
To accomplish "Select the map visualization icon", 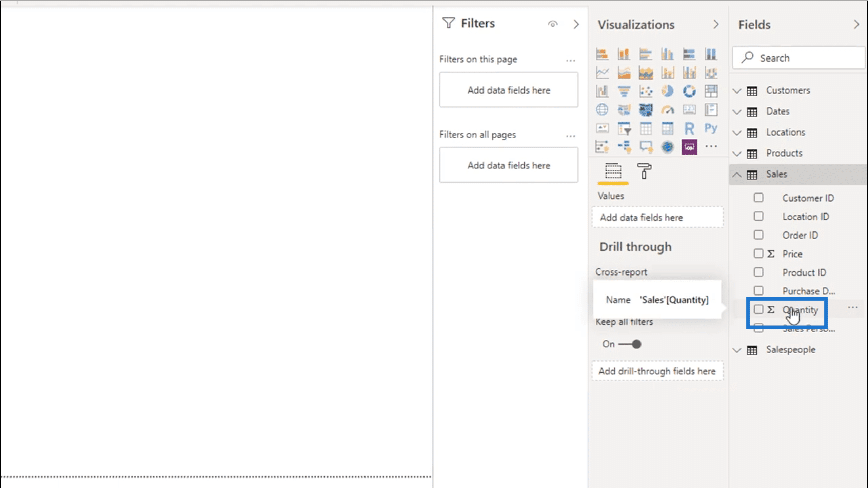I will (x=601, y=109).
